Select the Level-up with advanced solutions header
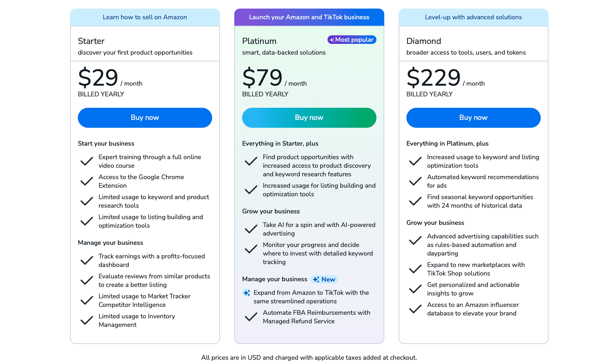 [473, 17]
